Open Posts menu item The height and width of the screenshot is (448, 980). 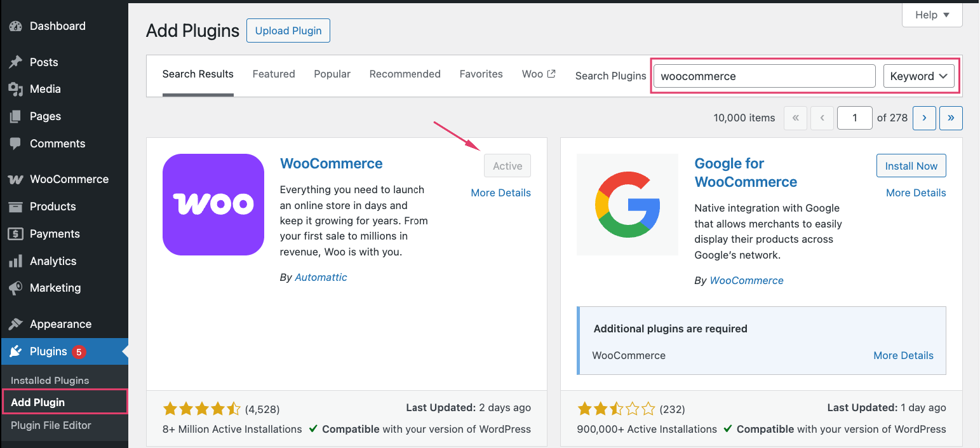[64, 62]
